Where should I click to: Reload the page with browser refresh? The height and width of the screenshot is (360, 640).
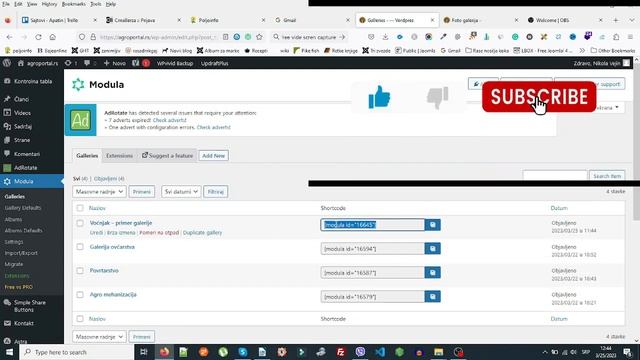(x=38, y=37)
